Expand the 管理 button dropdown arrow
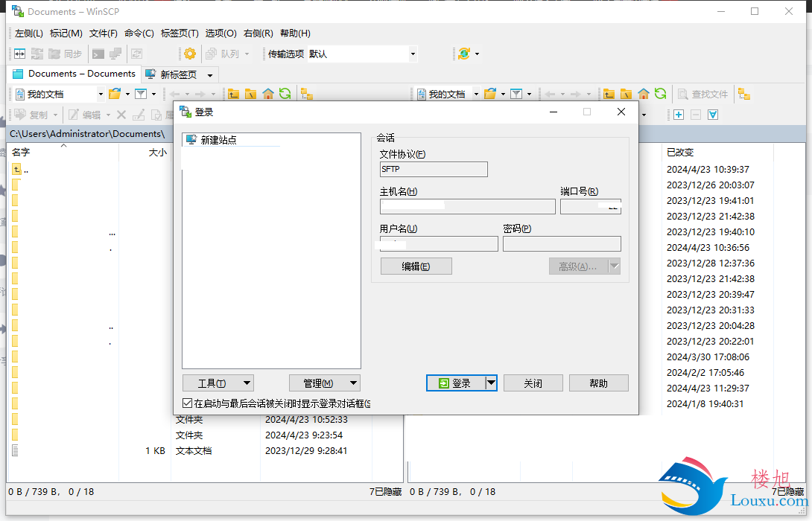Viewport: 812px width, 521px height. (x=353, y=383)
